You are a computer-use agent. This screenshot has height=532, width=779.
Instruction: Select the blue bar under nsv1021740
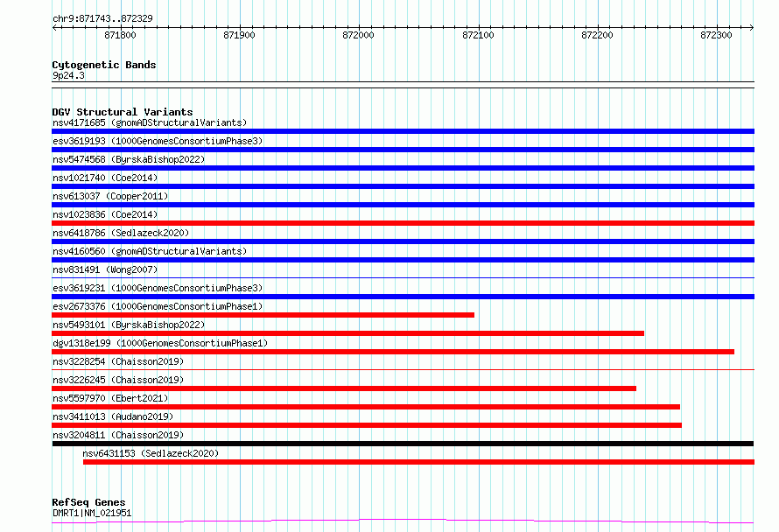[403, 186]
